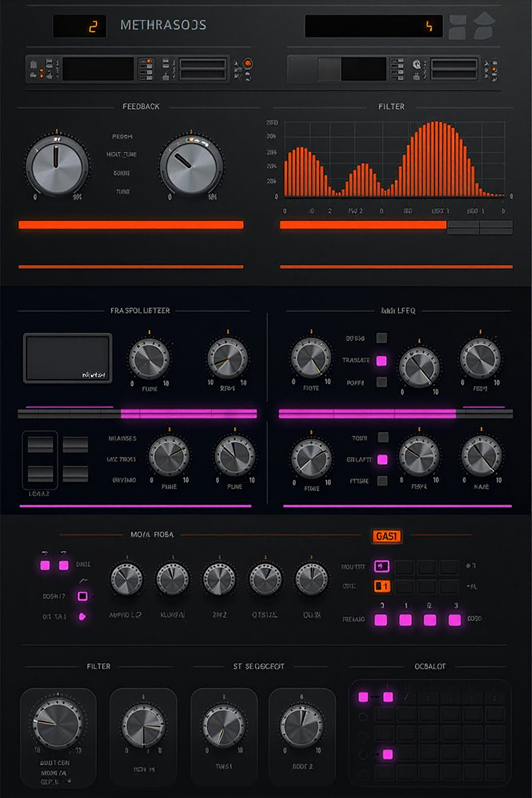Click the FESM knob in the LFEQ section
This screenshot has height=798, width=532.
click(x=480, y=358)
